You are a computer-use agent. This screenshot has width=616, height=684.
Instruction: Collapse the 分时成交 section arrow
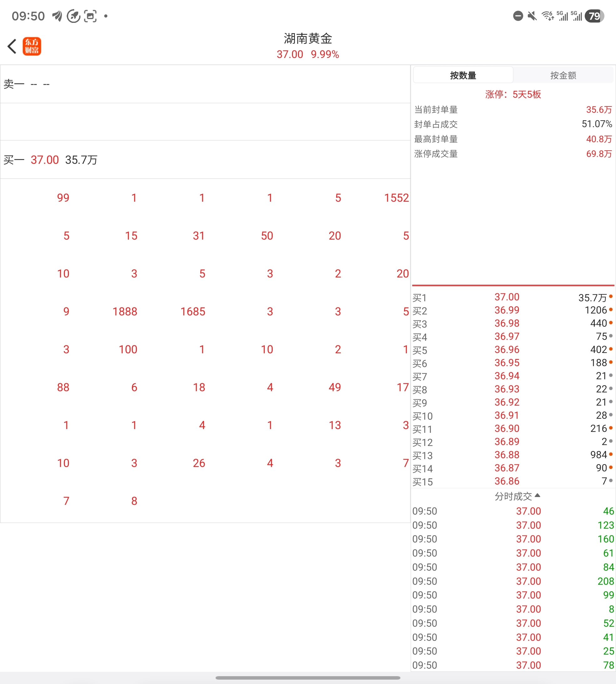point(537,496)
